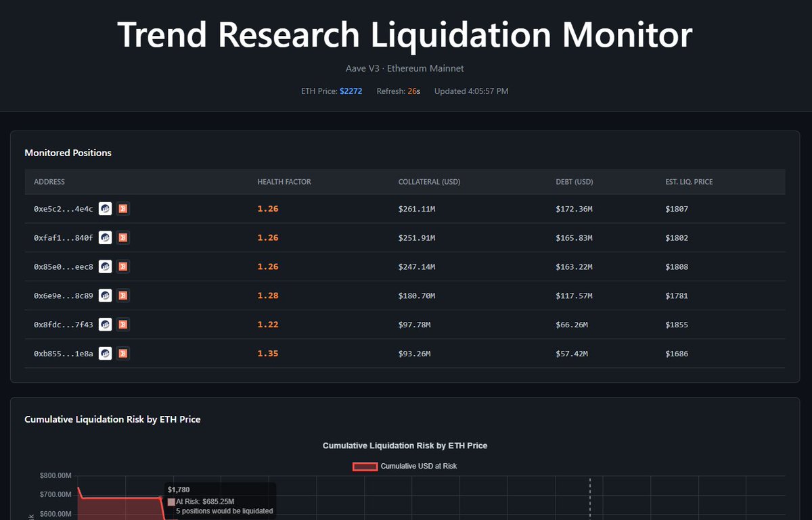The image size is (812, 520).
Task: Click liquidation price $1808
Action: [x=677, y=267]
